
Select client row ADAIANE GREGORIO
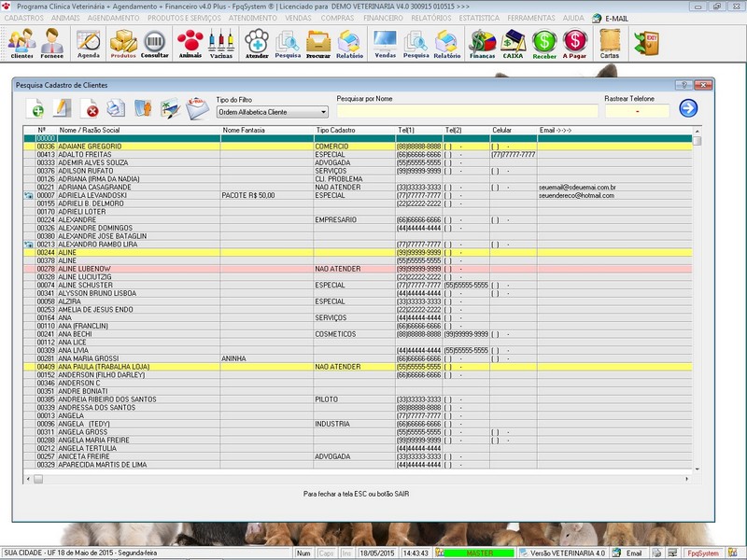[358, 147]
